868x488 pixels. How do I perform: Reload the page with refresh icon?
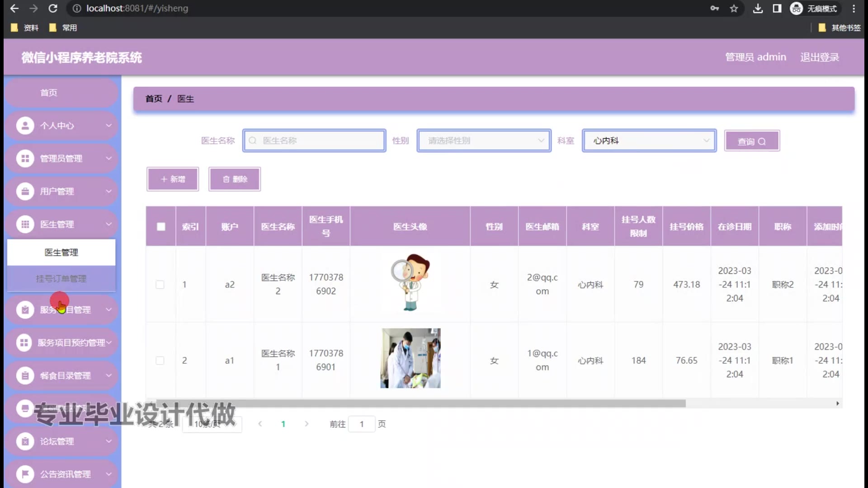point(53,8)
